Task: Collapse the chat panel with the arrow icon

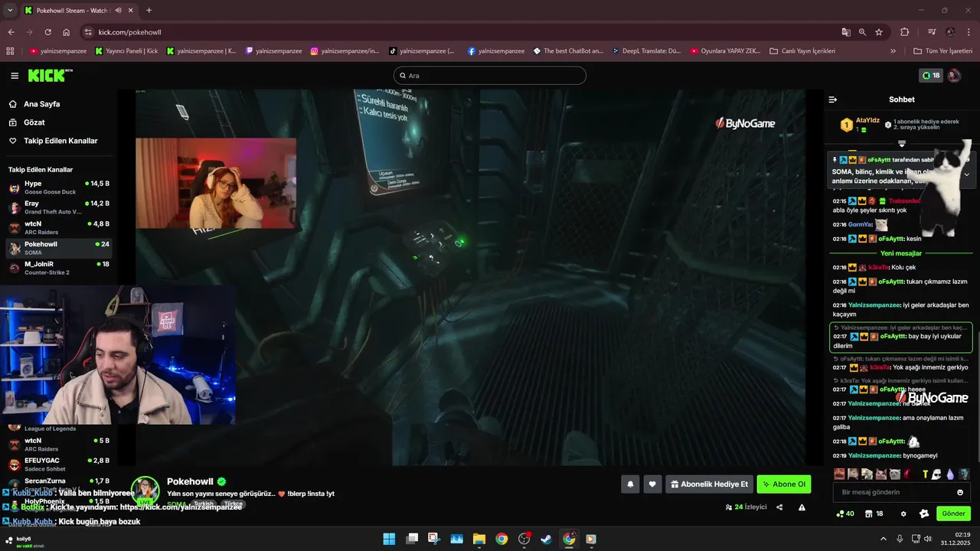Action: point(833,99)
